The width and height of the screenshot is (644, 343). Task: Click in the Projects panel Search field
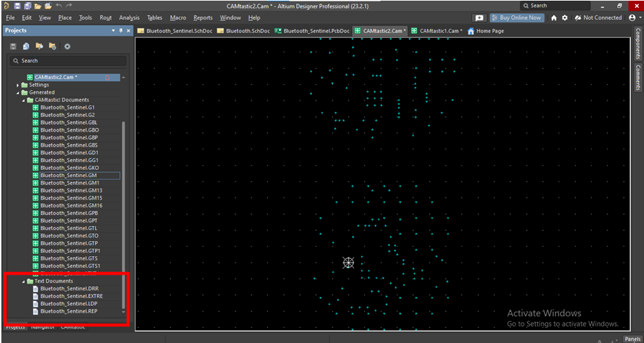[x=65, y=61]
